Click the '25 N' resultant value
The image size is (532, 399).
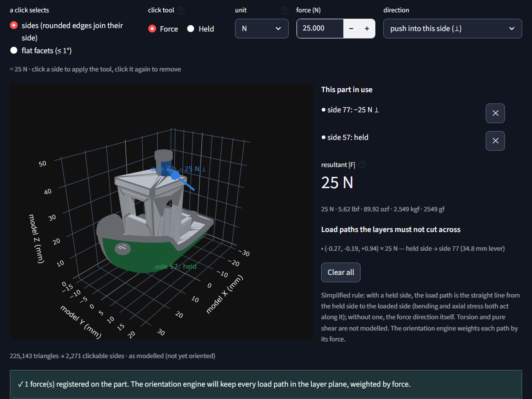pyautogui.click(x=337, y=183)
